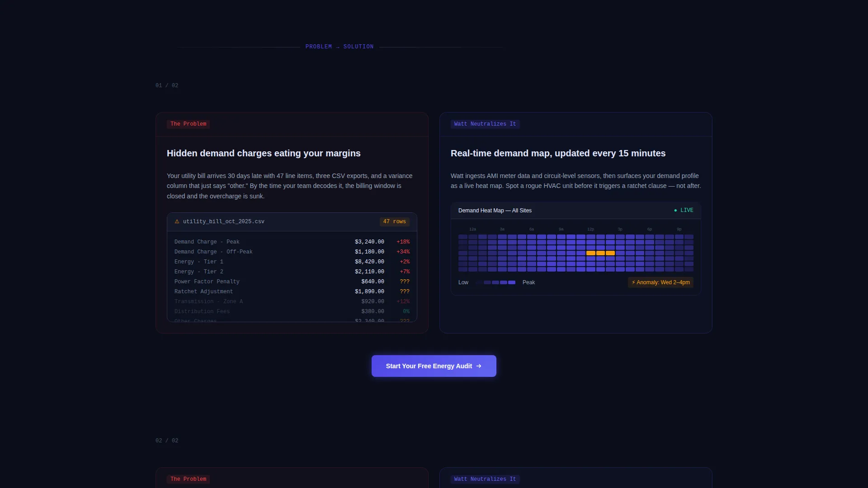The image size is (868, 488).
Task: Click the Real-time demand map heading
Action: [x=558, y=153]
